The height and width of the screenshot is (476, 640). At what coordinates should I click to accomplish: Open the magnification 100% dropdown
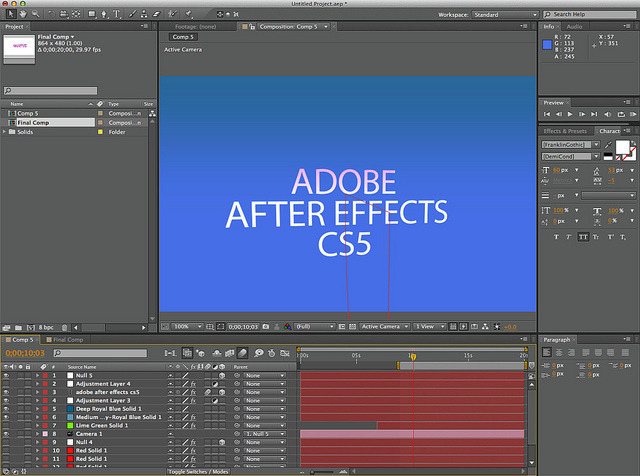(x=187, y=327)
